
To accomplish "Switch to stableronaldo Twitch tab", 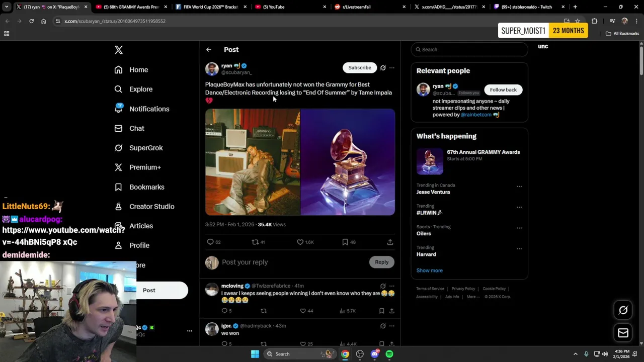I will [529, 7].
